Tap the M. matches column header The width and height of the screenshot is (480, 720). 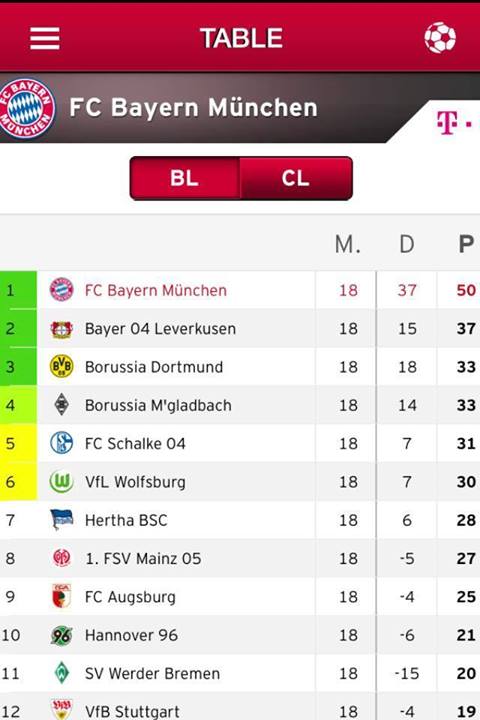tap(348, 244)
